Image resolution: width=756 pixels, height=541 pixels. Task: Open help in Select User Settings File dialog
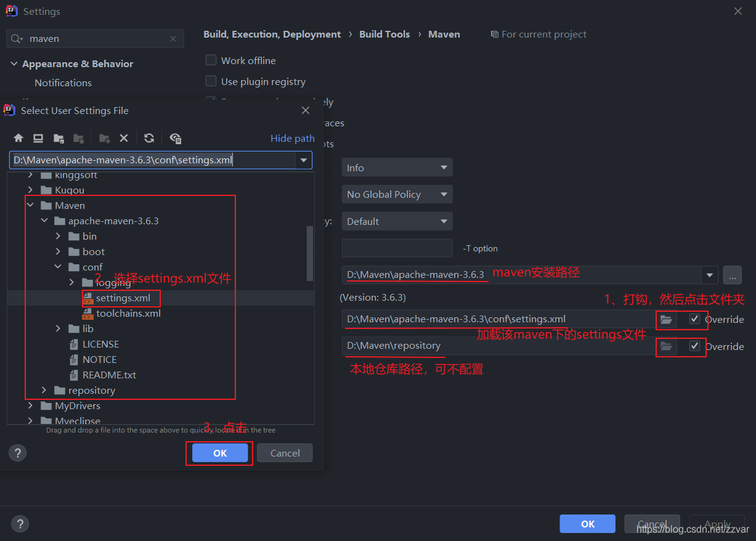(17, 453)
